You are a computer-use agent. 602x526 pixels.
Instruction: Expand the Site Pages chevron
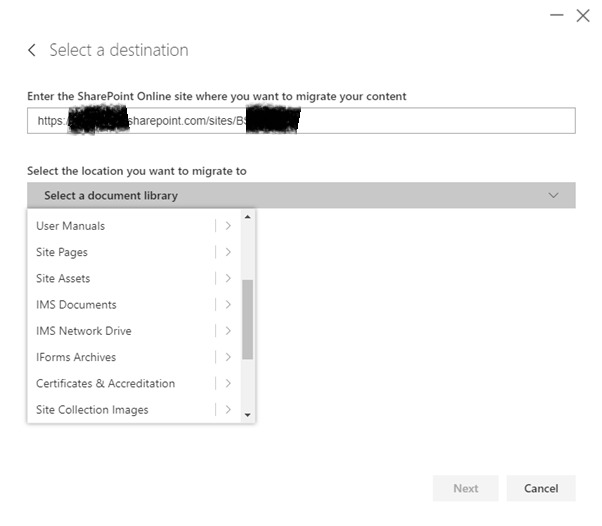pos(228,252)
